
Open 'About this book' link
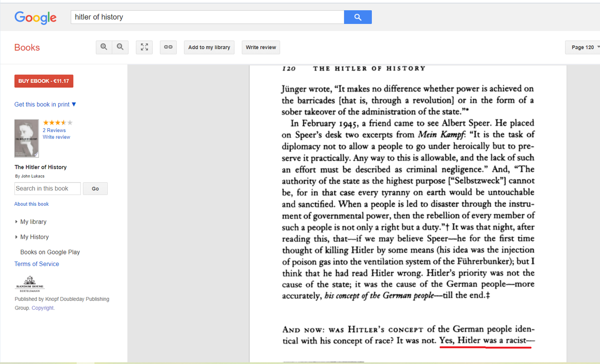31,204
